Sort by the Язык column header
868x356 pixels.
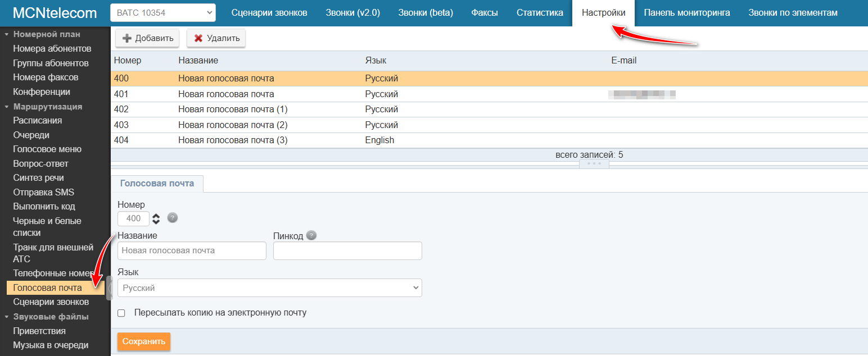click(376, 60)
